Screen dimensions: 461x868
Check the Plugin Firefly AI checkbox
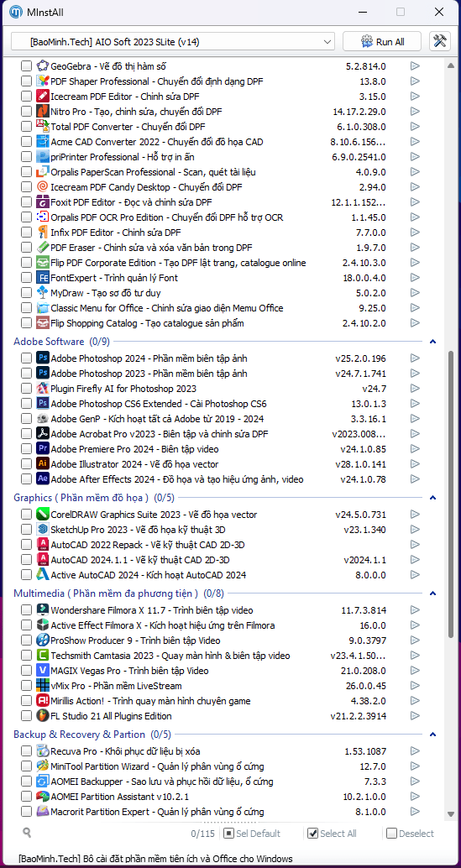coord(27,388)
